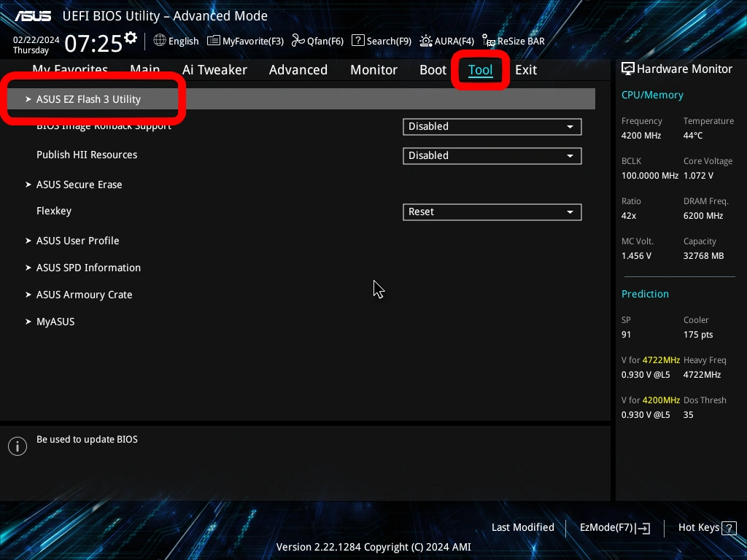747x560 pixels.
Task: Click the 175 pts cooler value
Action: [698, 335]
